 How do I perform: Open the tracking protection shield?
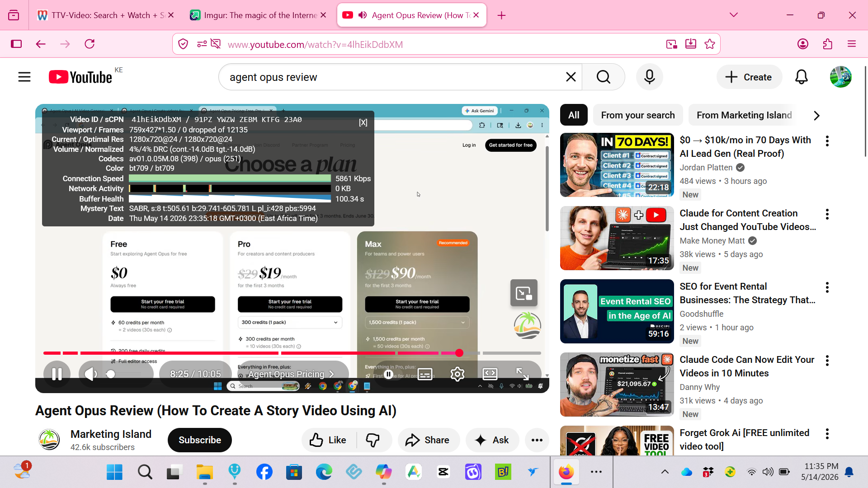coord(183,44)
